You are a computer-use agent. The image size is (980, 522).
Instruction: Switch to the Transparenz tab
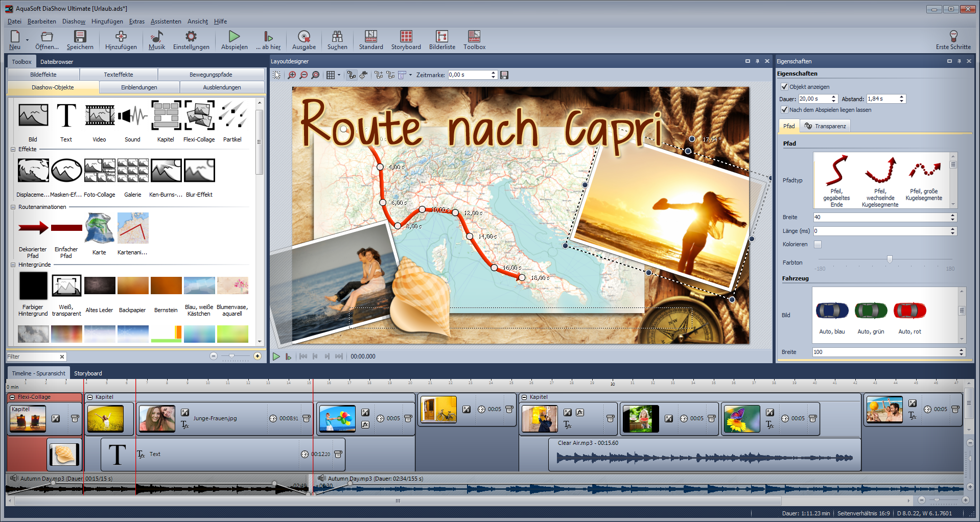(x=825, y=126)
